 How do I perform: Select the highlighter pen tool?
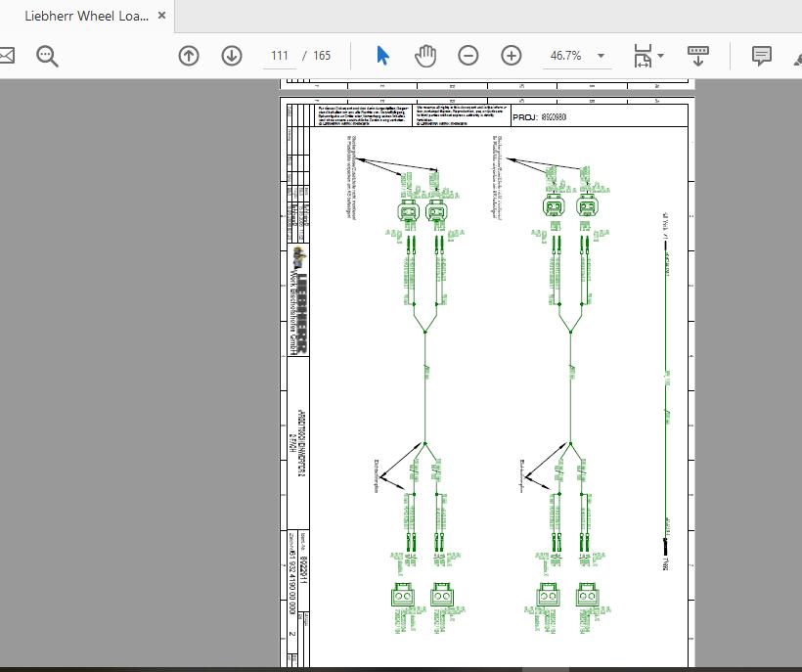pyautogui.click(x=797, y=56)
